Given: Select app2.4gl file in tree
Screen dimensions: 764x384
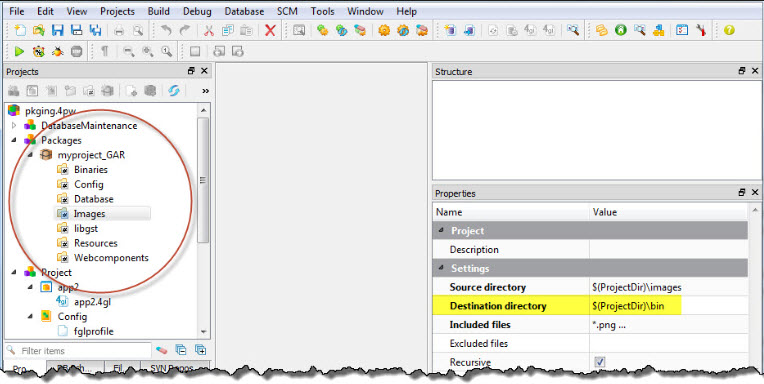Looking at the screenshot, I should [x=92, y=302].
